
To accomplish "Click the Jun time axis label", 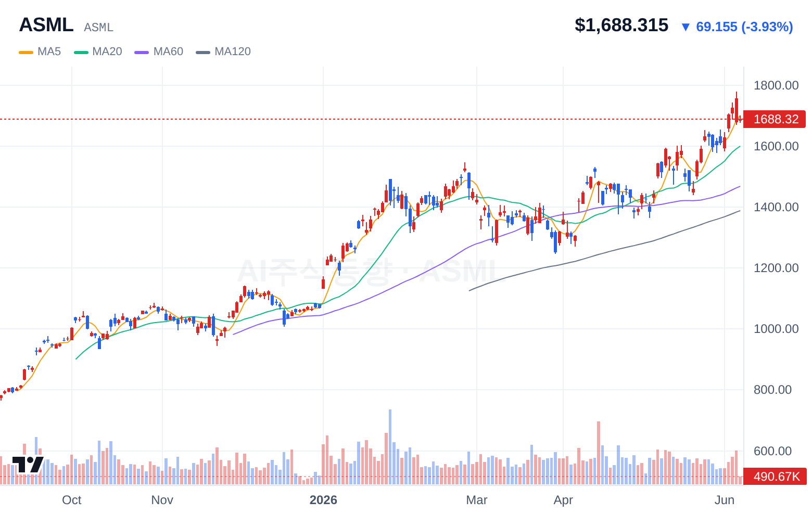I will tap(725, 500).
